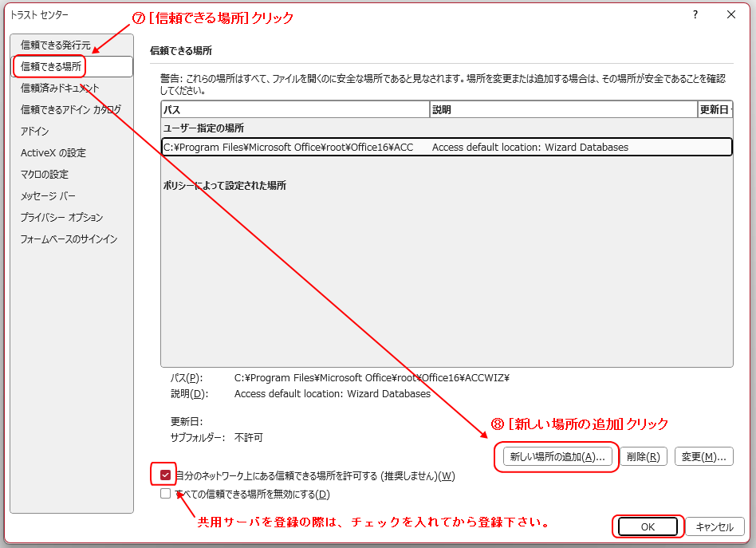
Task: Enable すべての信頼できる場所を無効にする checkbox
Action: click(165, 494)
